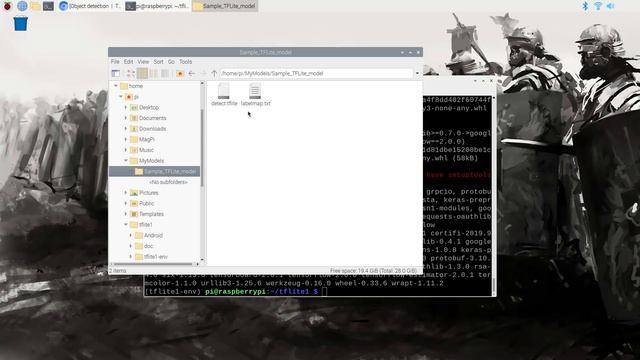Viewport: 640px width, 360px height.
Task: Select tflite1-env folder in the tree
Action: tap(156, 257)
